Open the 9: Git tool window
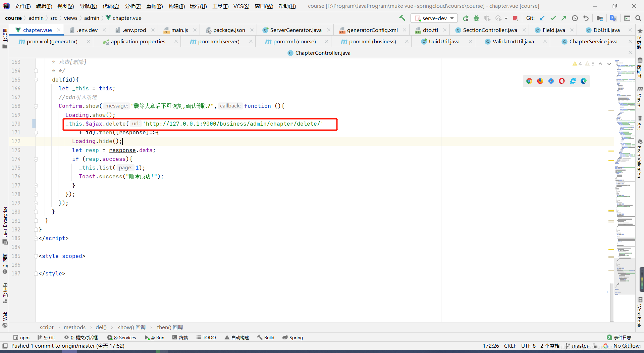The height and width of the screenshot is (353, 644). coord(46,338)
